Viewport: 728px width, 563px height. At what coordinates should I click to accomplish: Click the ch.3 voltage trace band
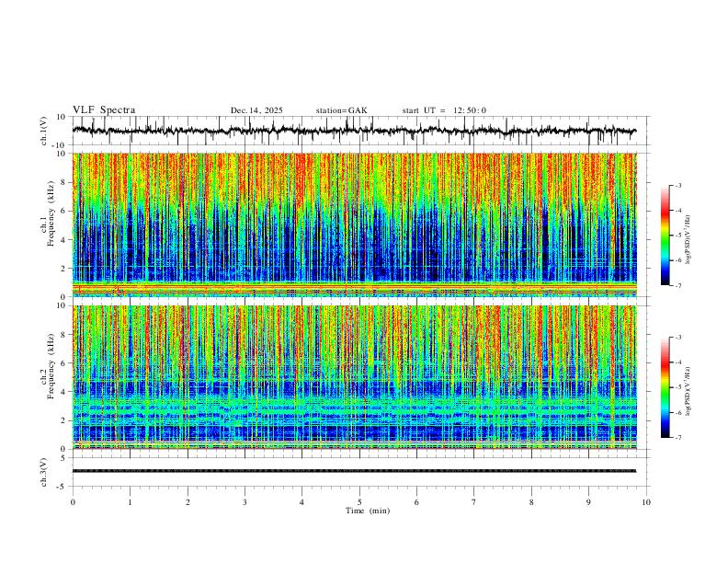point(354,471)
